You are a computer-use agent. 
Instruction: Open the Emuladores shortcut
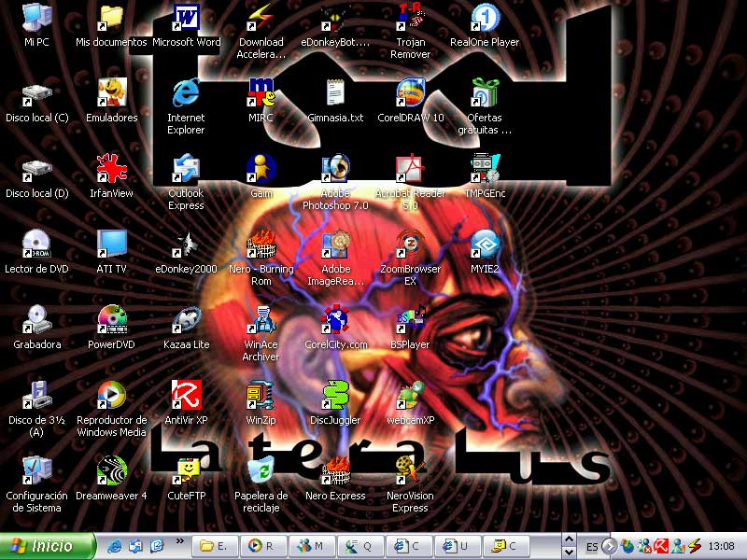(111, 93)
